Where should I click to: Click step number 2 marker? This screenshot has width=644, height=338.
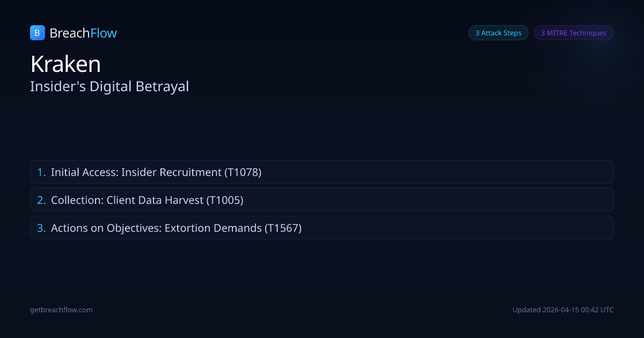[x=41, y=200]
